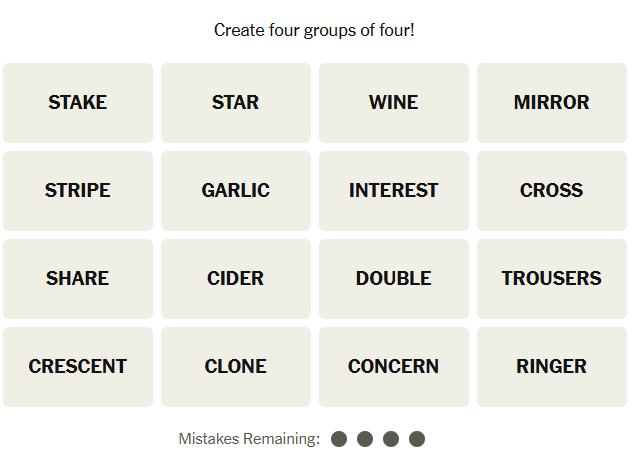Select the CLONE word card

(x=236, y=367)
